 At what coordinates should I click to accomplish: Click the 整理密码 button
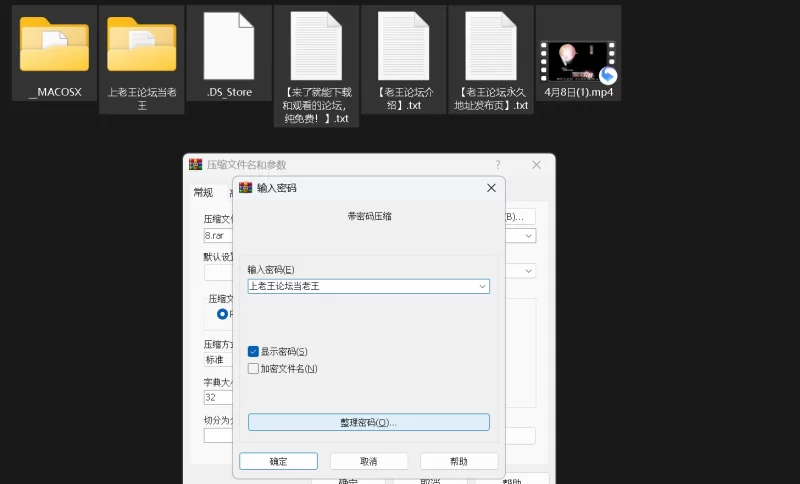(x=368, y=422)
